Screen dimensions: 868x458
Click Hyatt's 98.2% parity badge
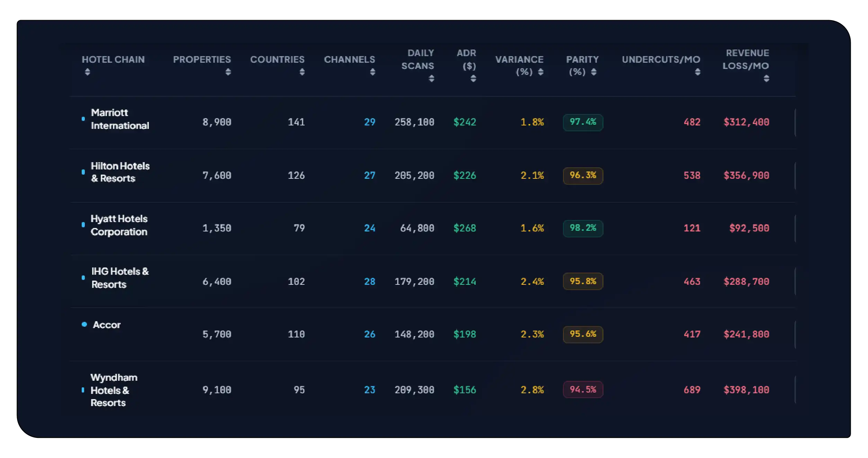pyautogui.click(x=583, y=228)
